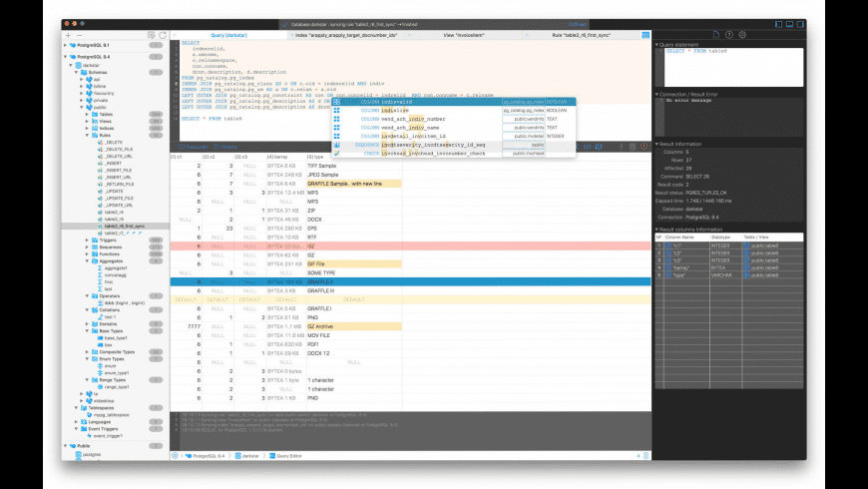Toggle the right sidebar panel layout icon
This screenshot has height=489, width=868.
[x=800, y=24]
